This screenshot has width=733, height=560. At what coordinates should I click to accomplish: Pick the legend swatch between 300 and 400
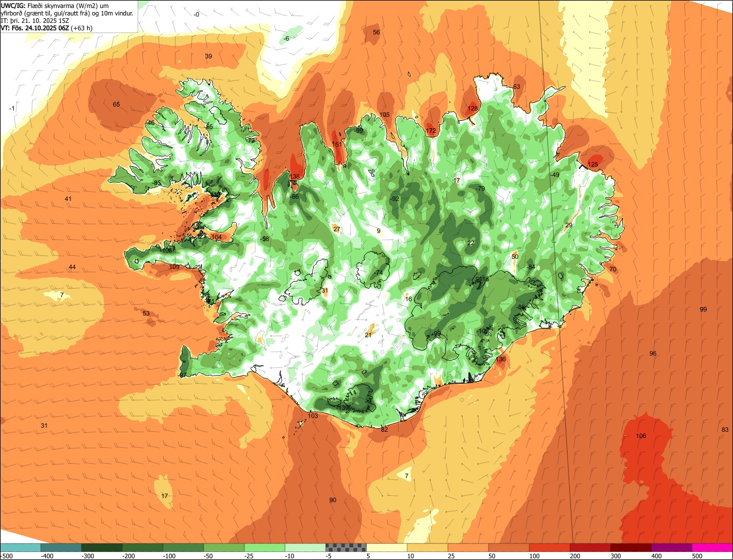pyautogui.click(x=631, y=548)
